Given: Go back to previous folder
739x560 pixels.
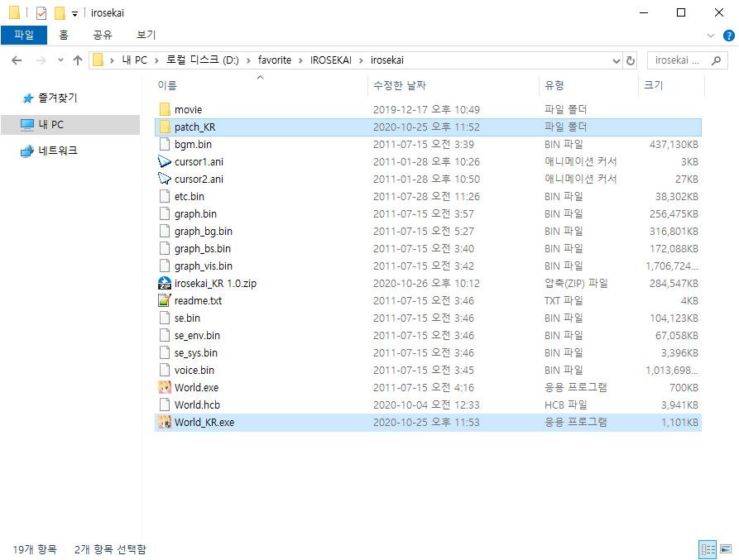Looking at the screenshot, I should [x=17, y=60].
